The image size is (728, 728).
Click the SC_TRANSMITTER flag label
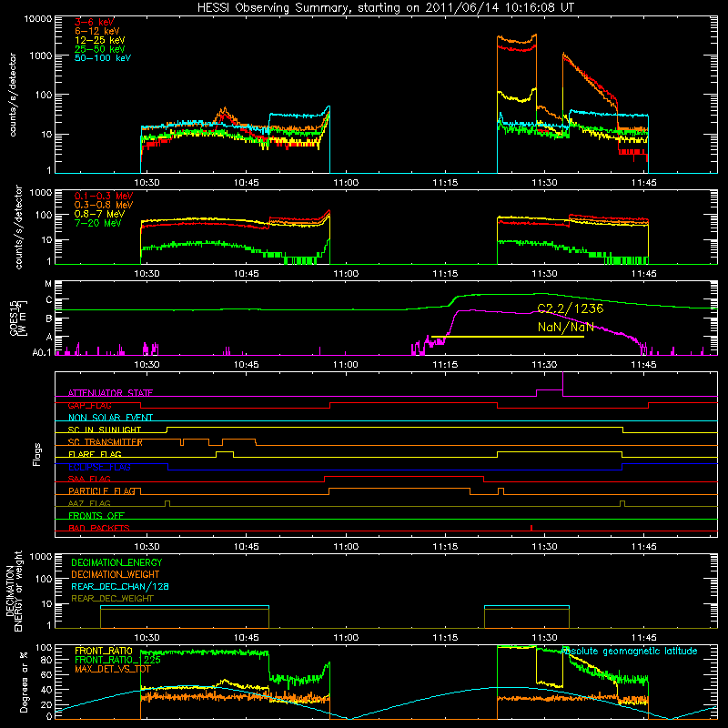point(105,442)
